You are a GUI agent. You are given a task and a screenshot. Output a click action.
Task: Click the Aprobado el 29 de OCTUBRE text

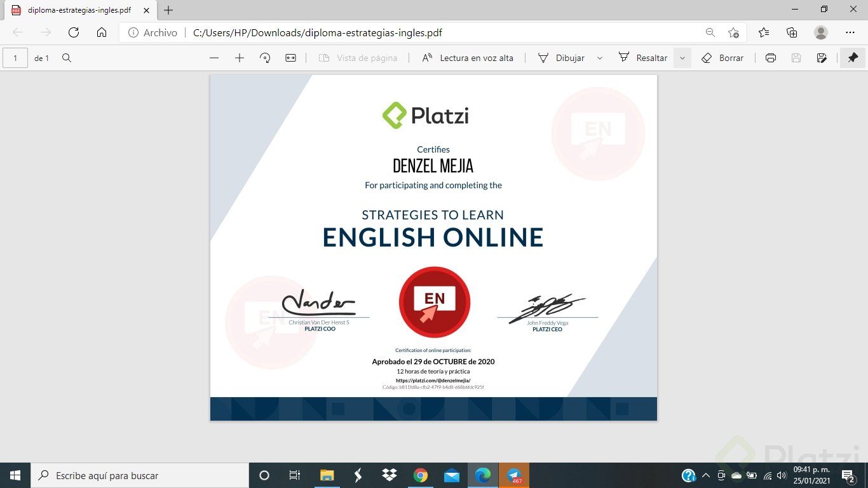pyautogui.click(x=433, y=362)
